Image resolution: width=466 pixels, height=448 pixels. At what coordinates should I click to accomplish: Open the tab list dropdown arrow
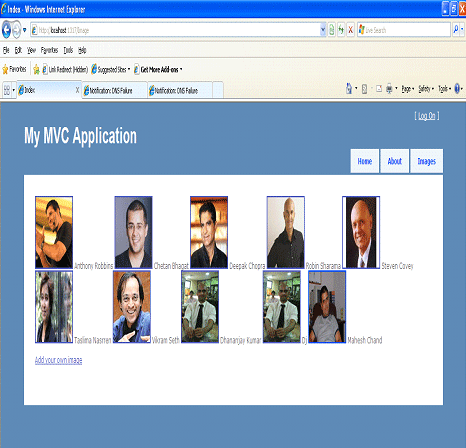(x=14, y=90)
